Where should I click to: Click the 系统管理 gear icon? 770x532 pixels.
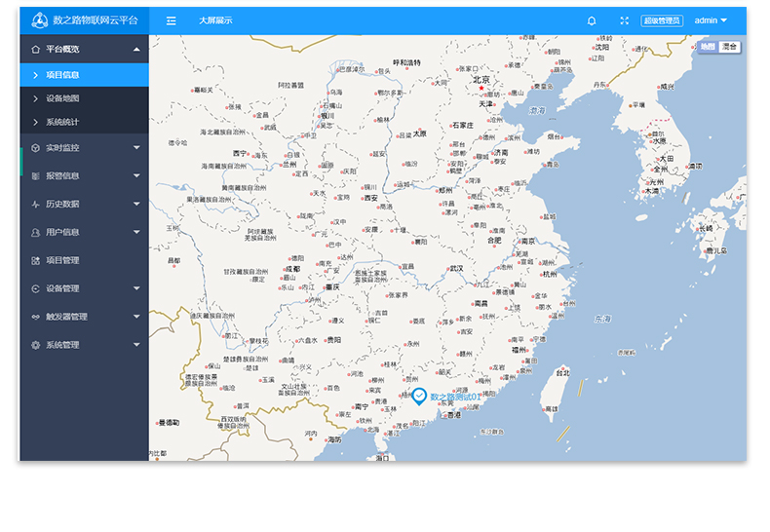tap(35, 345)
